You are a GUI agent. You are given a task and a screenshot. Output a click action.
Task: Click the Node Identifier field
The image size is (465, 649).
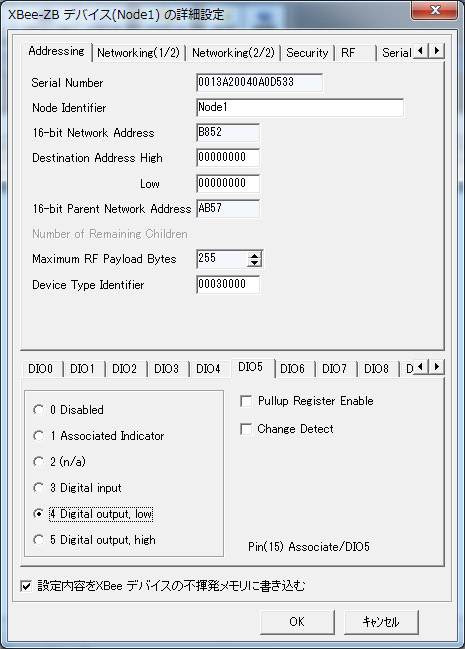pyautogui.click(x=300, y=108)
